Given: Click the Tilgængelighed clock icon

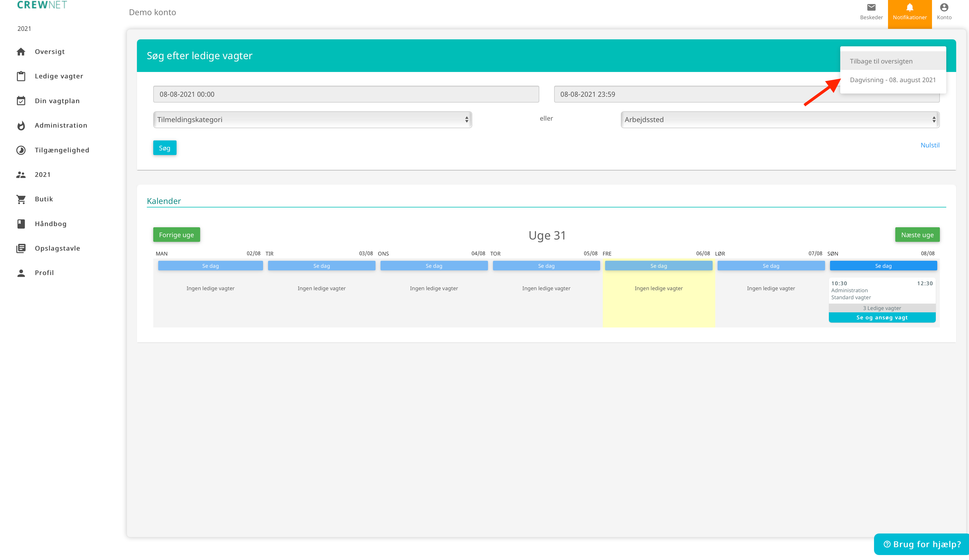Looking at the screenshot, I should click(21, 150).
